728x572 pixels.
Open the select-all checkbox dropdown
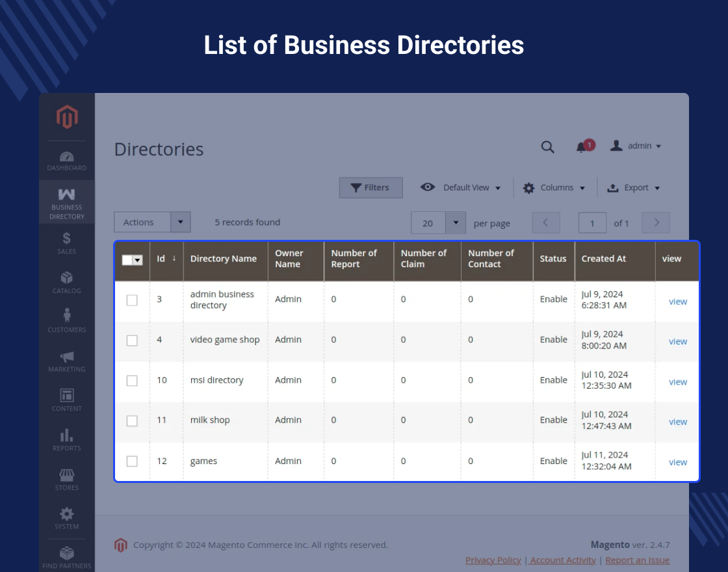click(137, 261)
